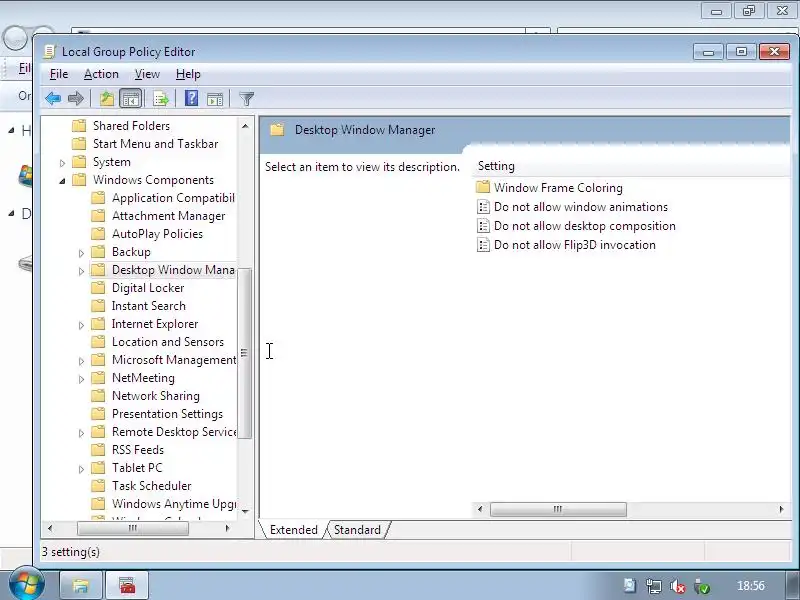Toggle Show/Hide Console Tree toolbar icon
The height and width of the screenshot is (600, 800).
[131, 98]
